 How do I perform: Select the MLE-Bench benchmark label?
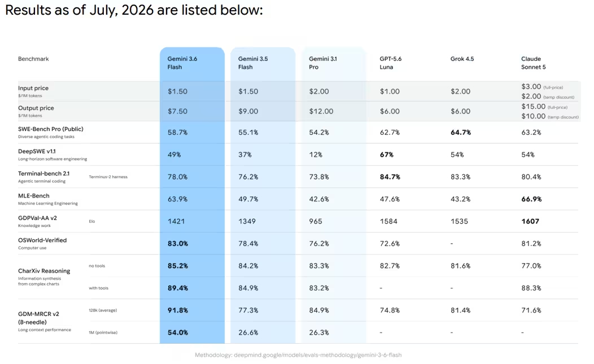click(x=34, y=196)
